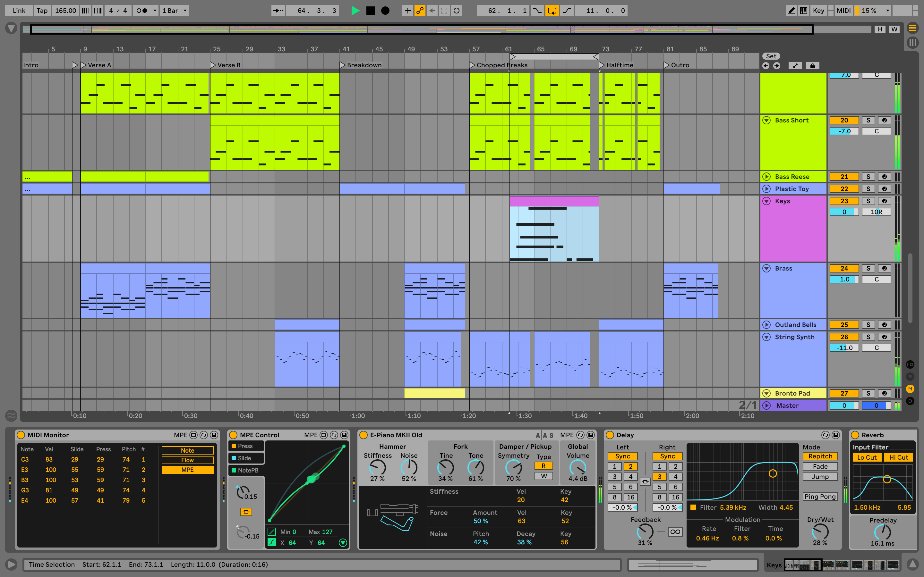The width and height of the screenshot is (924, 577).
Task: Unfold the Plastic Toy track
Action: (x=766, y=189)
